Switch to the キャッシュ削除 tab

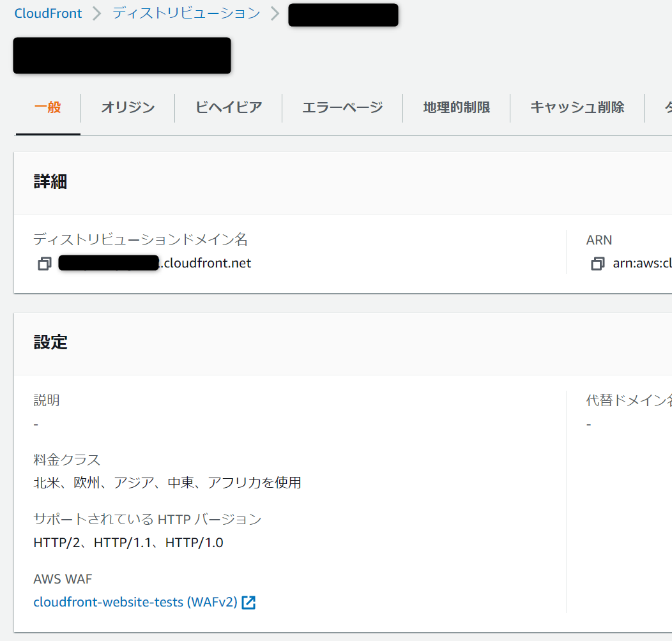pos(576,107)
